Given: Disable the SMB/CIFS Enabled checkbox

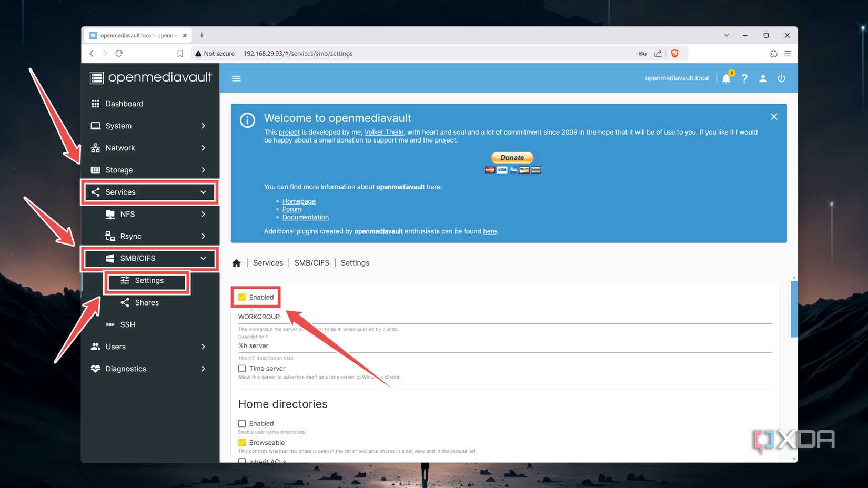Looking at the screenshot, I should point(241,297).
